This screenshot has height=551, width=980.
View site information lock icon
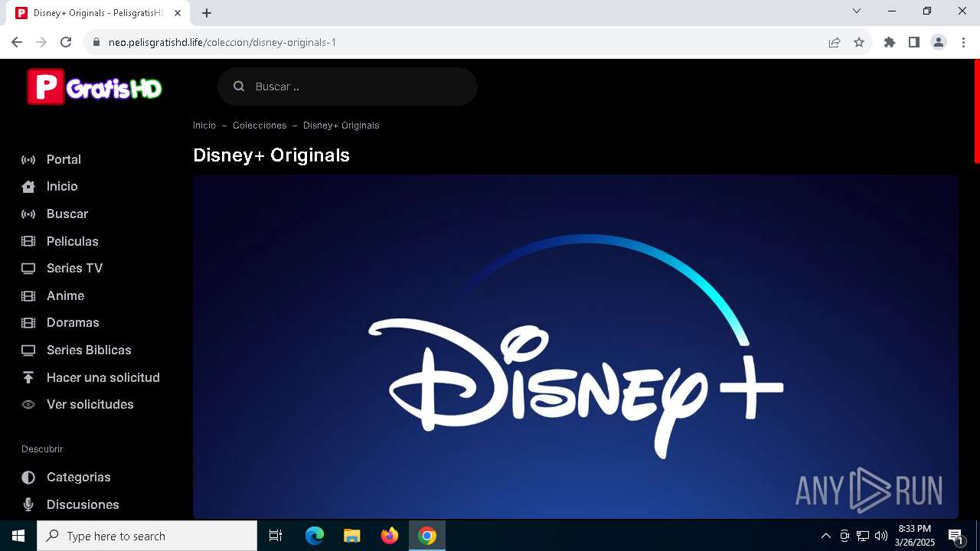coord(96,42)
